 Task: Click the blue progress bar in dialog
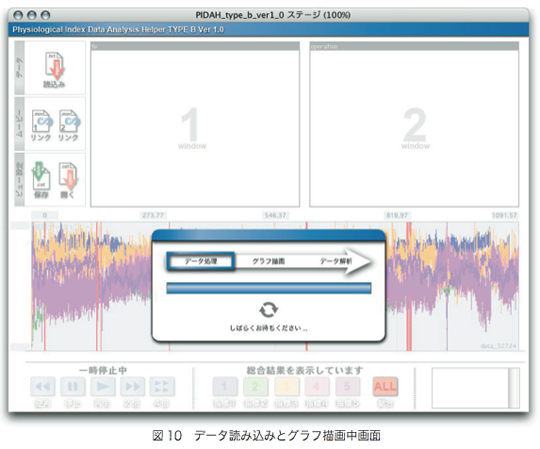tap(269, 288)
